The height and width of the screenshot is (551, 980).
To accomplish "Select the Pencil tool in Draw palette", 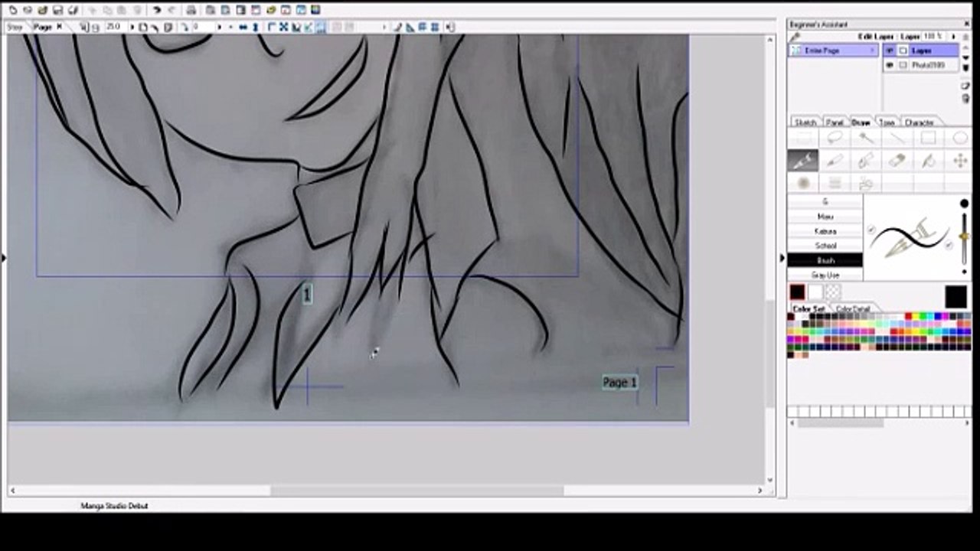I will (835, 161).
